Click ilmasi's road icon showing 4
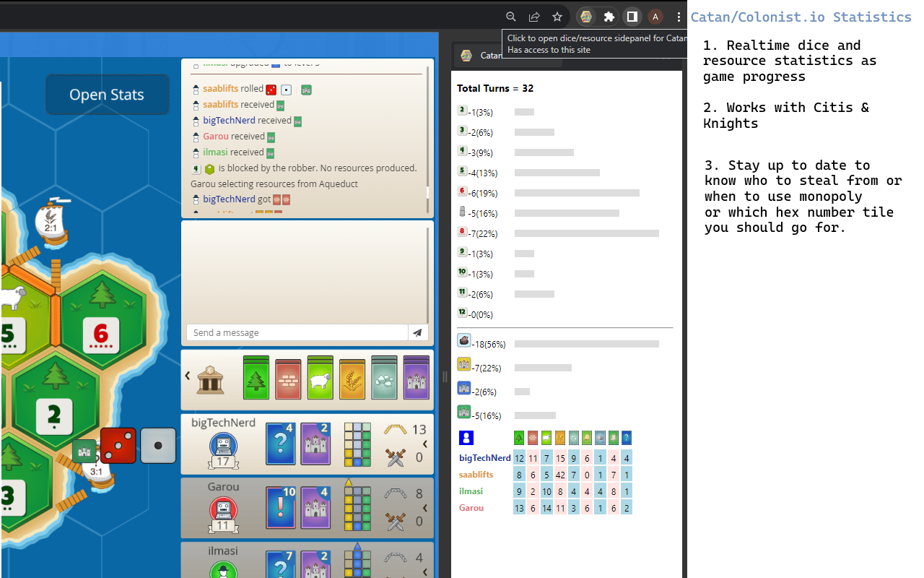 click(x=395, y=557)
